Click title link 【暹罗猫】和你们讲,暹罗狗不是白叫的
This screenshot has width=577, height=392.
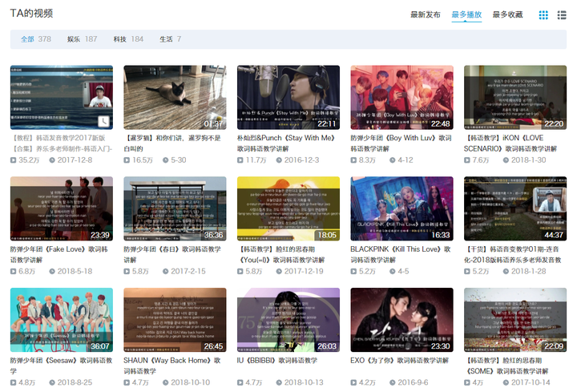[x=171, y=143]
